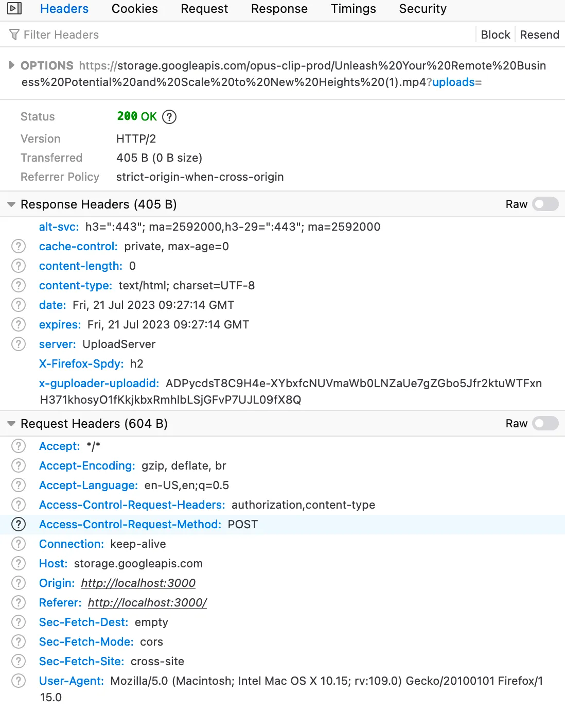Viewport: 565px width, 728px height.
Task: Open the Timings tab
Action: tap(354, 9)
